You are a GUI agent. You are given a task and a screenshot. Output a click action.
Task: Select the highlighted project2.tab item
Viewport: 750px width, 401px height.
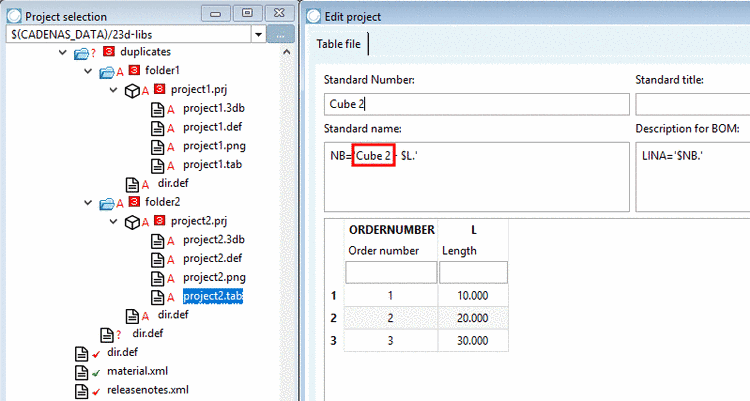213,296
